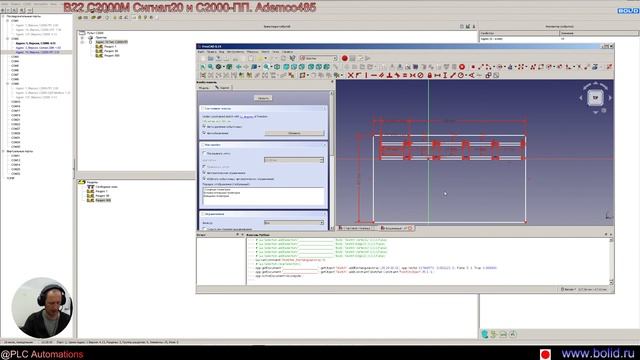This screenshot has width=640, height=360.
Task: Open the grid size dropdown
Action: point(294,160)
